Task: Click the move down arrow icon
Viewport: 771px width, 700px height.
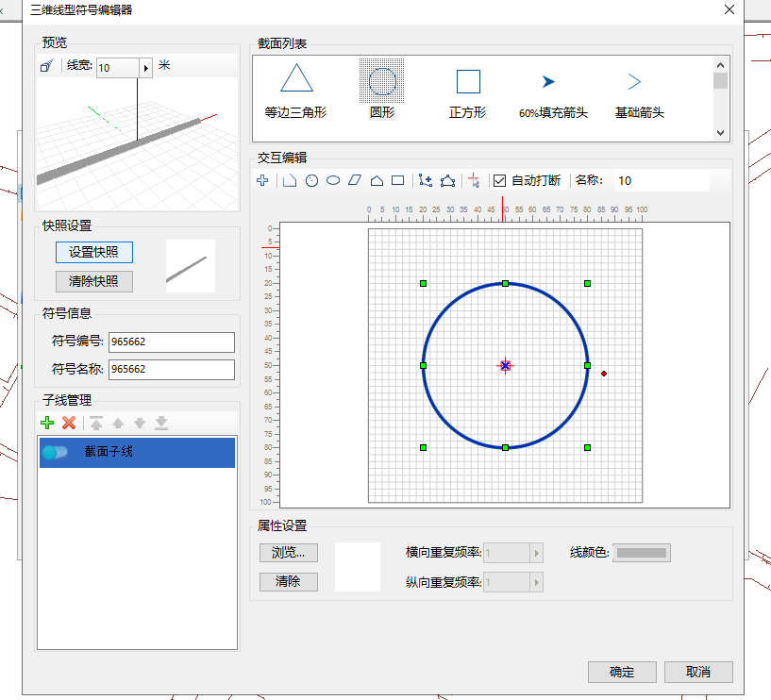Action: 140,423
